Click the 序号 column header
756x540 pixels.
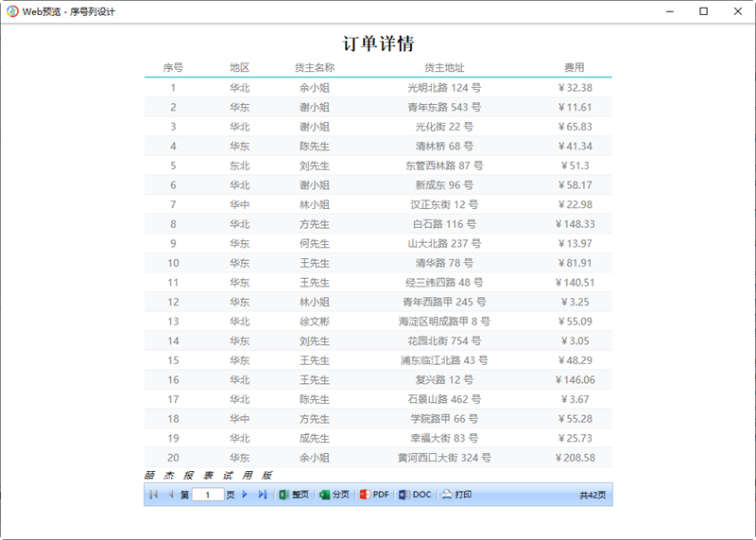click(173, 67)
